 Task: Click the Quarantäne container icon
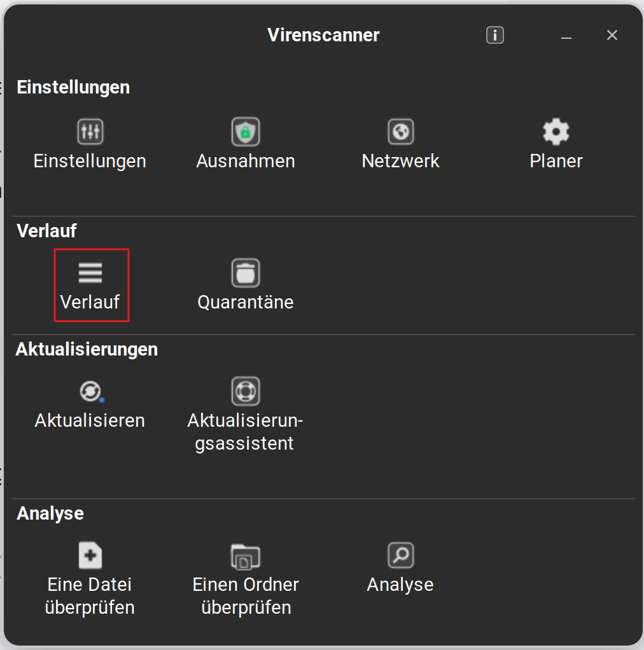click(246, 273)
